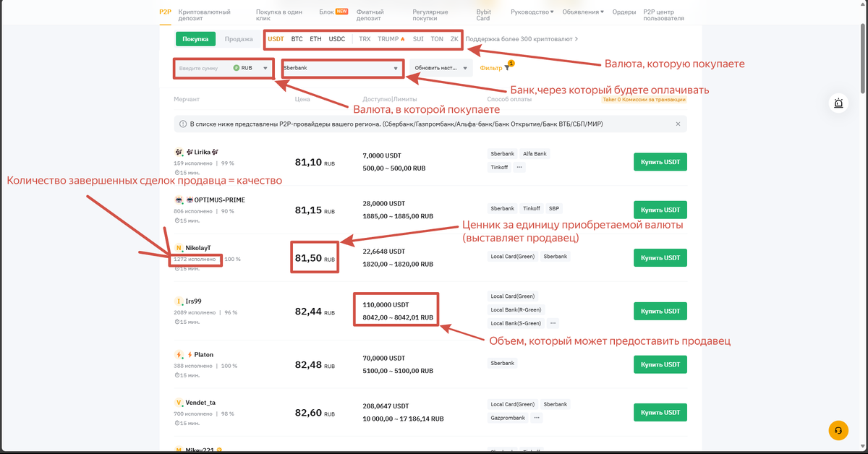Viewport: 868px width, 454px height.
Task: Click Купить USDT for NikolayT
Action: point(660,257)
